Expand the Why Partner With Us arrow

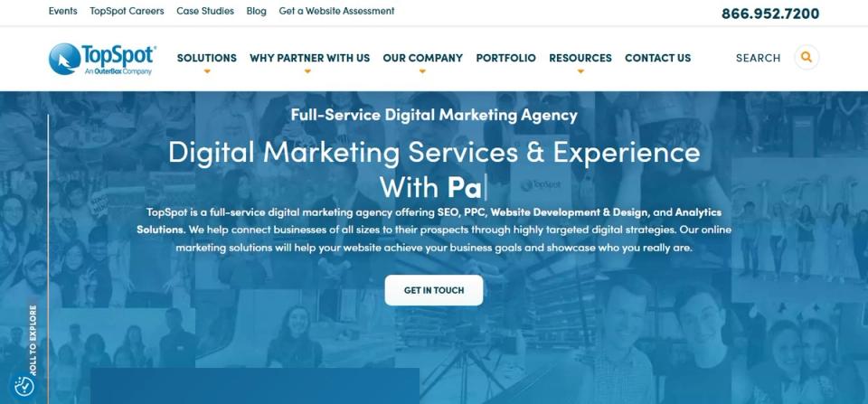point(307,71)
